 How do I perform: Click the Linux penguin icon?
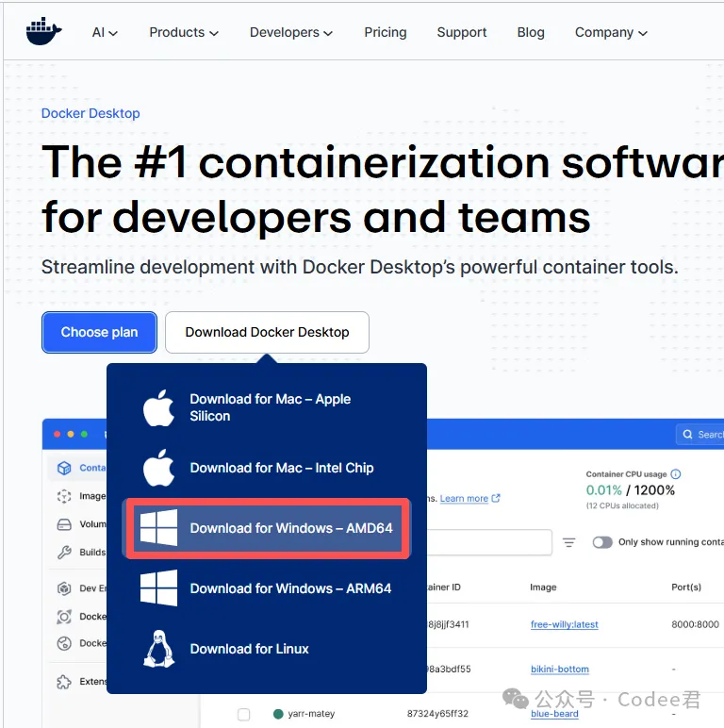158,649
